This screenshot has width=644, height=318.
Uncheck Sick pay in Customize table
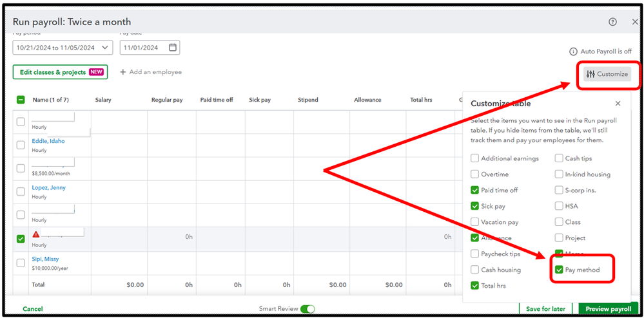tap(475, 207)
